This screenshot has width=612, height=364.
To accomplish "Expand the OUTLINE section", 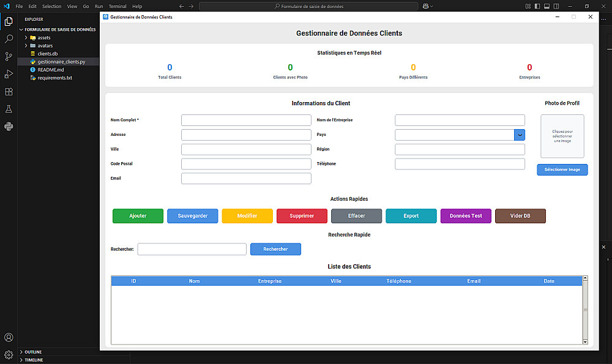I will [x=21, y=352].
